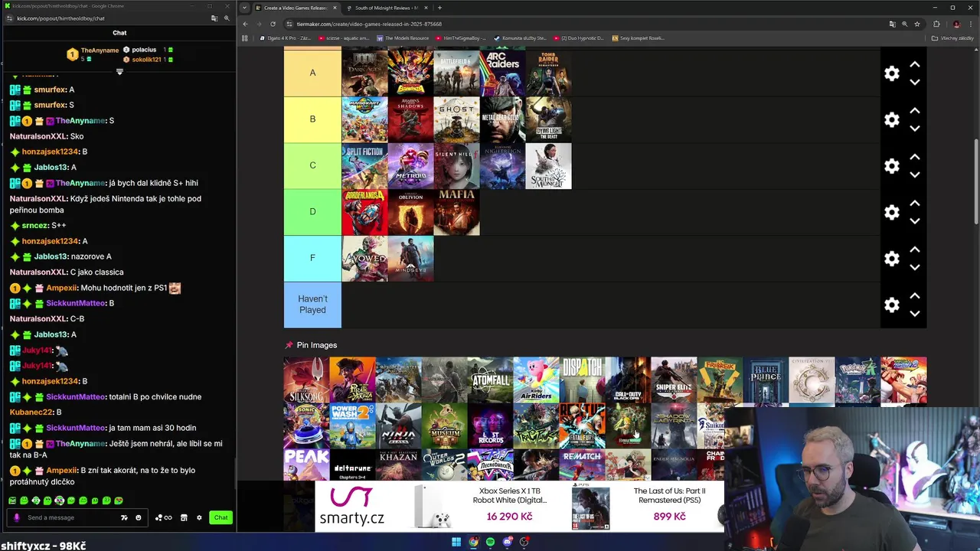This screenshot has width=980, height=551.
Task: Move Haven't Played row down with arrow
Action: click(915, 314)
